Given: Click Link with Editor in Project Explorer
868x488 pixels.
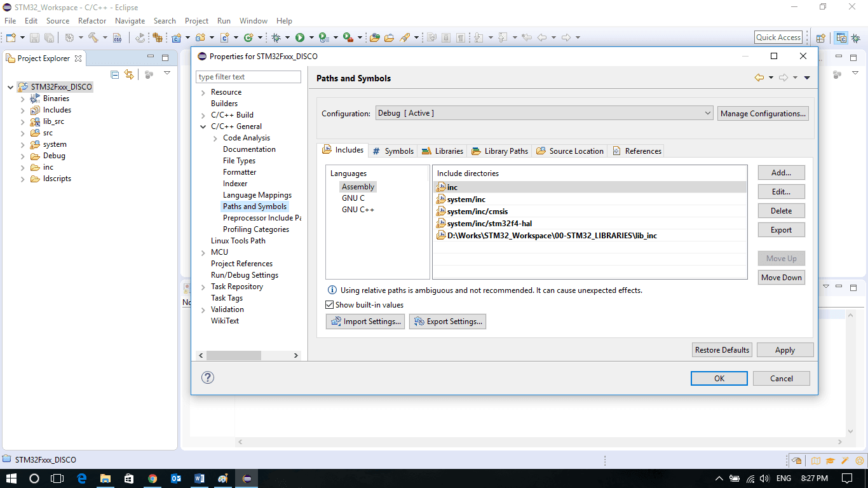Looking at the screenshot, I should click(x=129, y=74).
